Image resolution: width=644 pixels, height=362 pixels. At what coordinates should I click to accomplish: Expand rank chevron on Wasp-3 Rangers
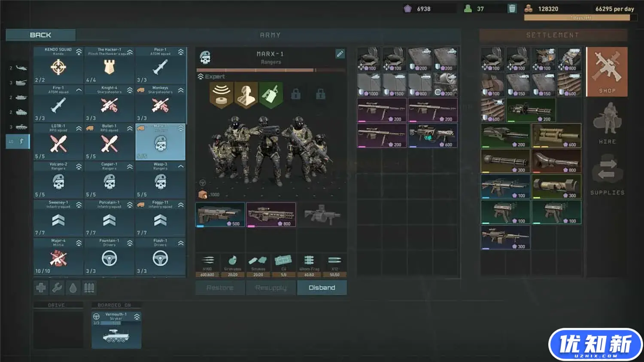(x=181, y=167)
